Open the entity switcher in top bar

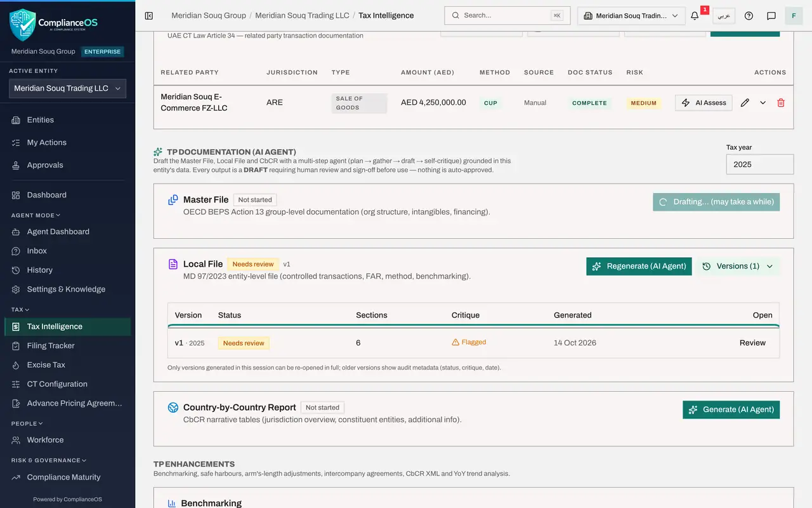click(631, 16)
